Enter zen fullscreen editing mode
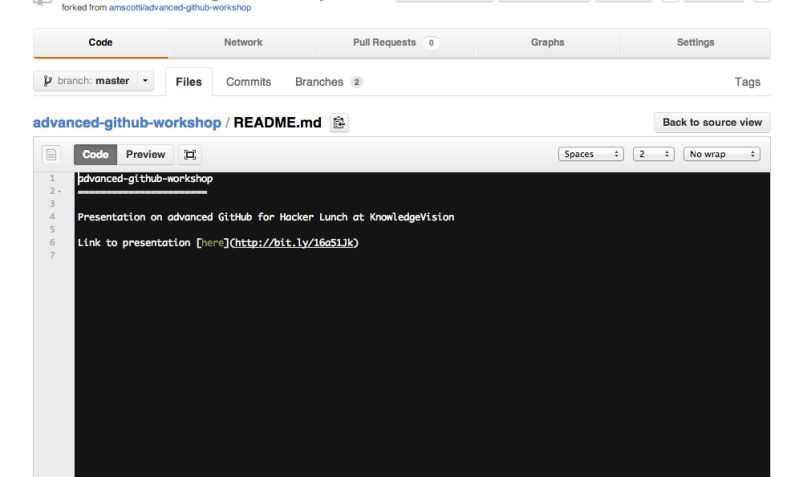 [x=190, y=154]
